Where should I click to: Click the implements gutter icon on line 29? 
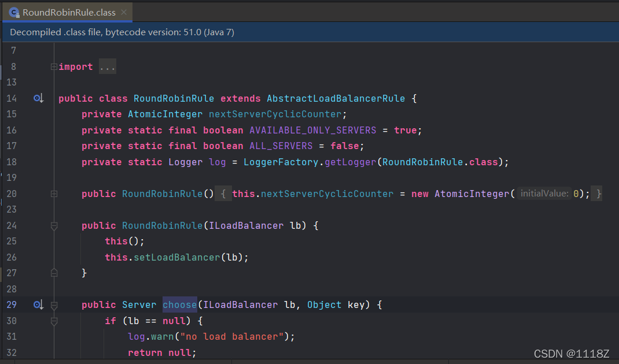click(38, 305)
